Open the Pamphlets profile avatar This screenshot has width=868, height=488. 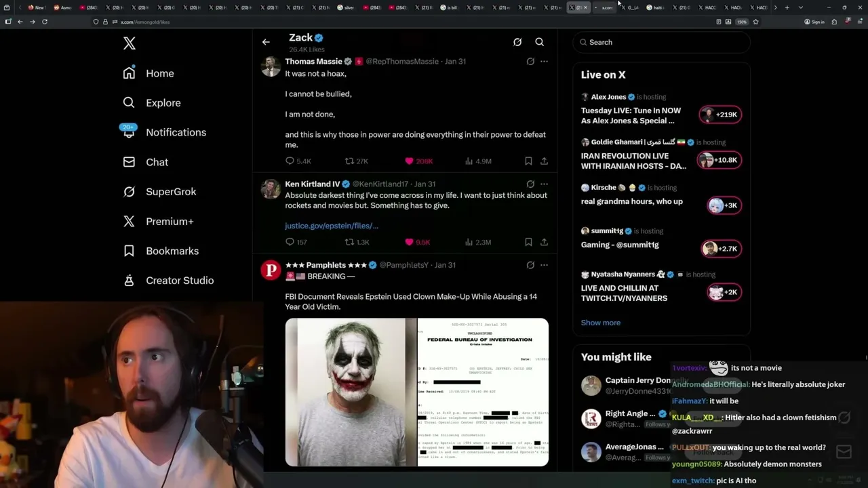(271, 271)
